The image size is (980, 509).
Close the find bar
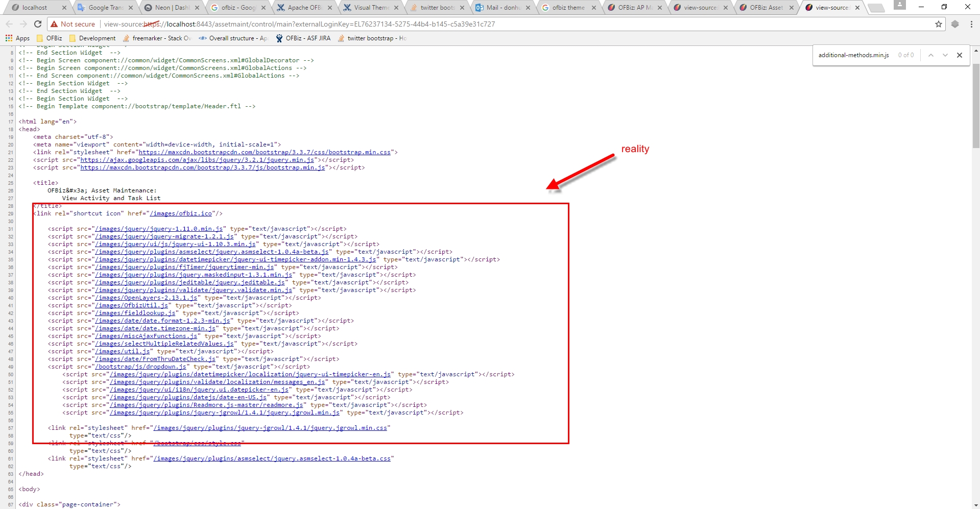[x=960, y=55]
